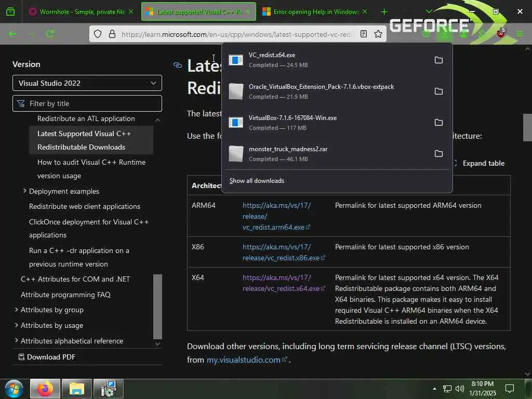Click uBlock extension icon with badge 5
The image size is (532, 399).
point(501,33)
